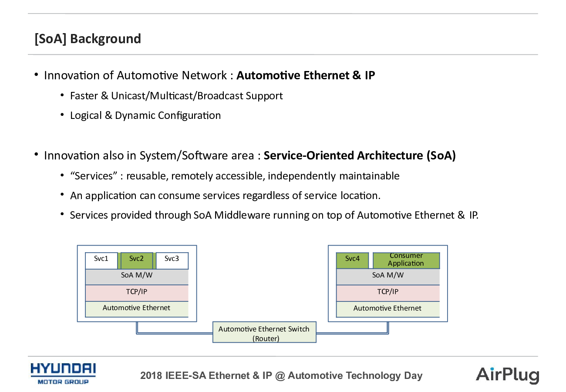Click the AirPlug logo

click(x=507, y=375)
